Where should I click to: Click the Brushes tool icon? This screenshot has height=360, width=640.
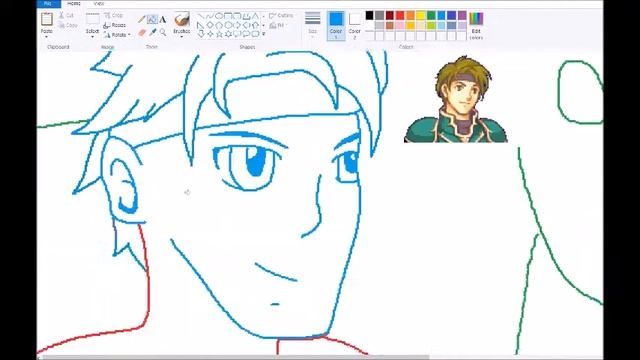(181, 19)
